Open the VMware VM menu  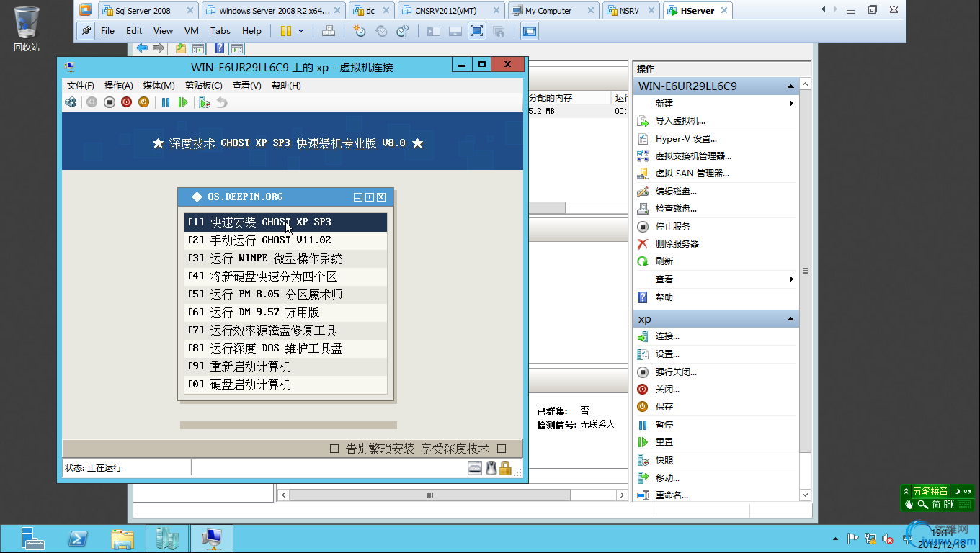[x=192, y=31]
